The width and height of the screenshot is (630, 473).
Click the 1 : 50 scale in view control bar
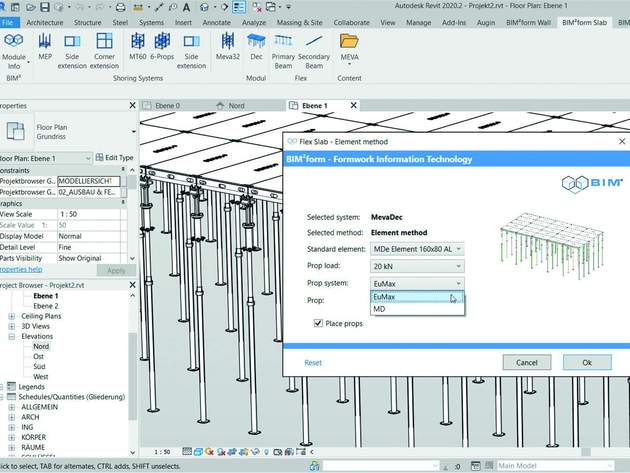162,452
